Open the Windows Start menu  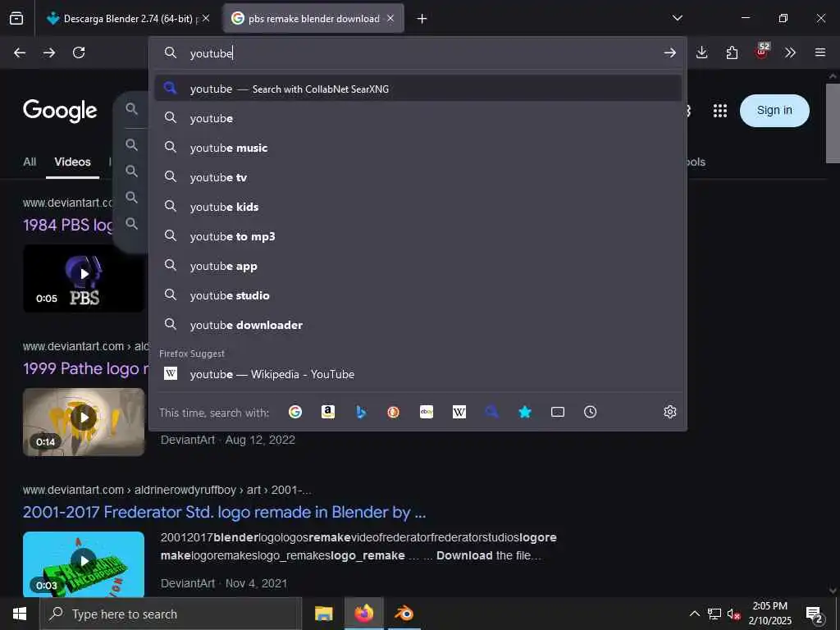coord(20,614)
